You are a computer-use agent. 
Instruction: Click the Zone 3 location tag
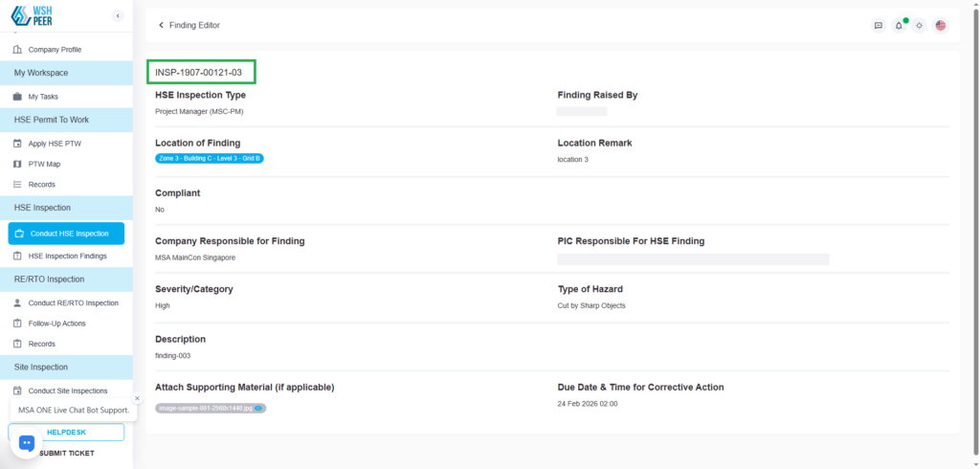point(209,158)
